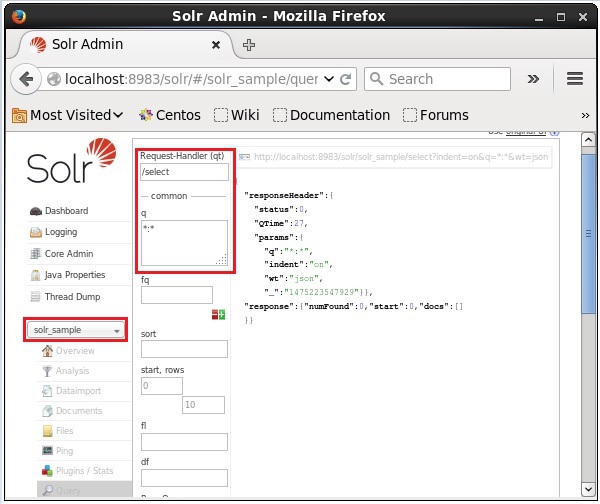Open the Documentation bookmark

coord(331,115)
